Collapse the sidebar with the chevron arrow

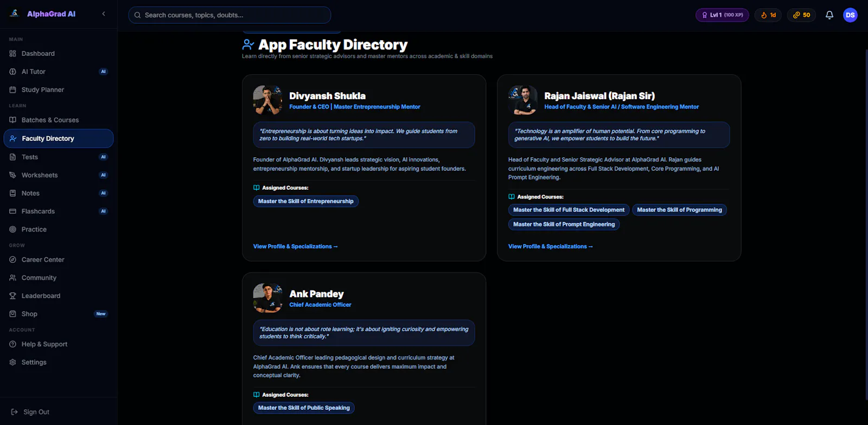coord(104,14)
